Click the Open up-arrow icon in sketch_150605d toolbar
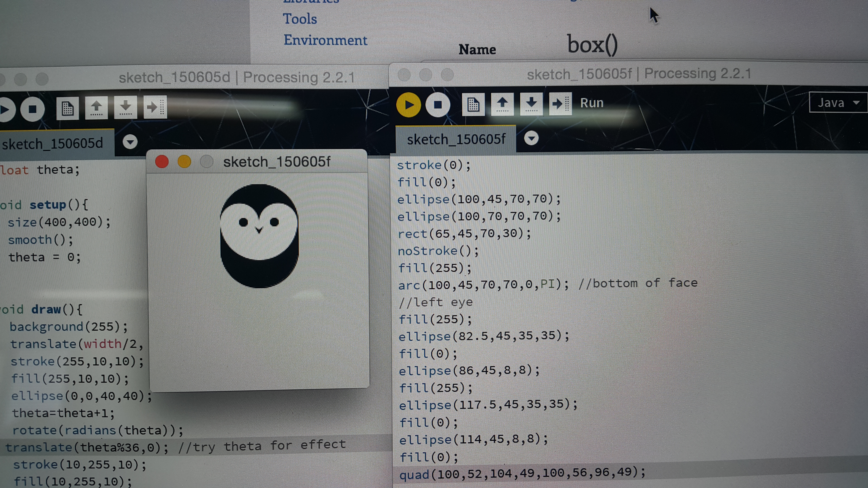 click(96, 108)
